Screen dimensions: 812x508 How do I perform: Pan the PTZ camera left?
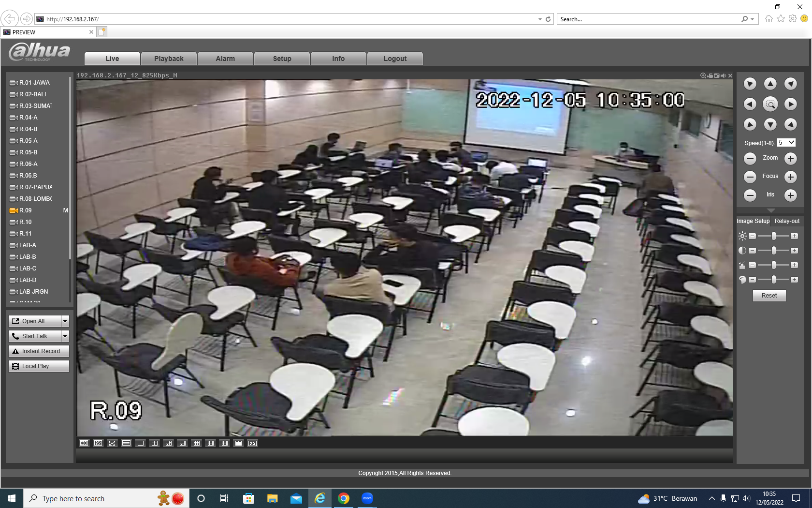point(750,104)
